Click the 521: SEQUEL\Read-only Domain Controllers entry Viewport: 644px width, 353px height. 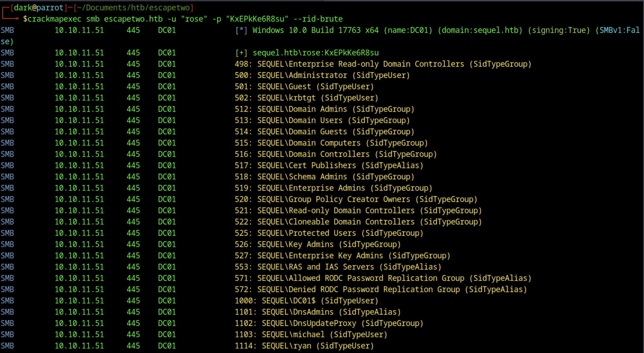pyautogui.click(x=358, y=211)
